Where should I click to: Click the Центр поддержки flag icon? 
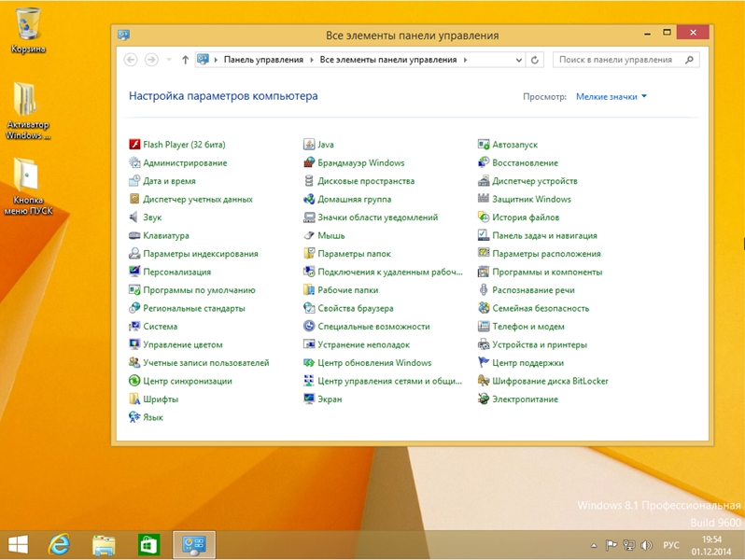coord(484,362)
